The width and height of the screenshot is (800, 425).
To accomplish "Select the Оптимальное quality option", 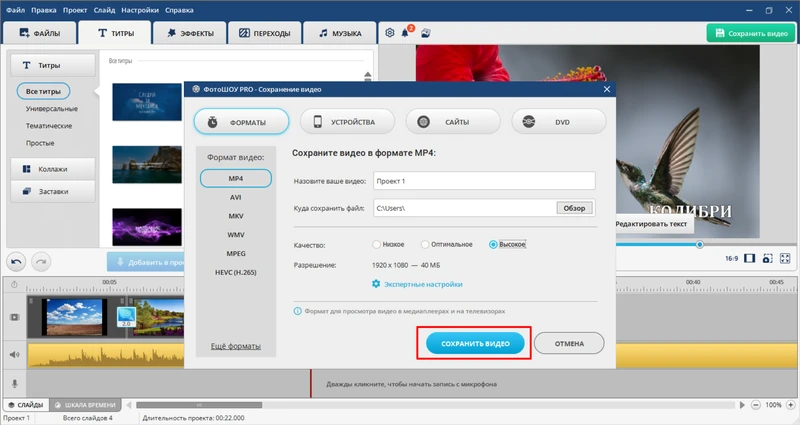I will [425, 244].
